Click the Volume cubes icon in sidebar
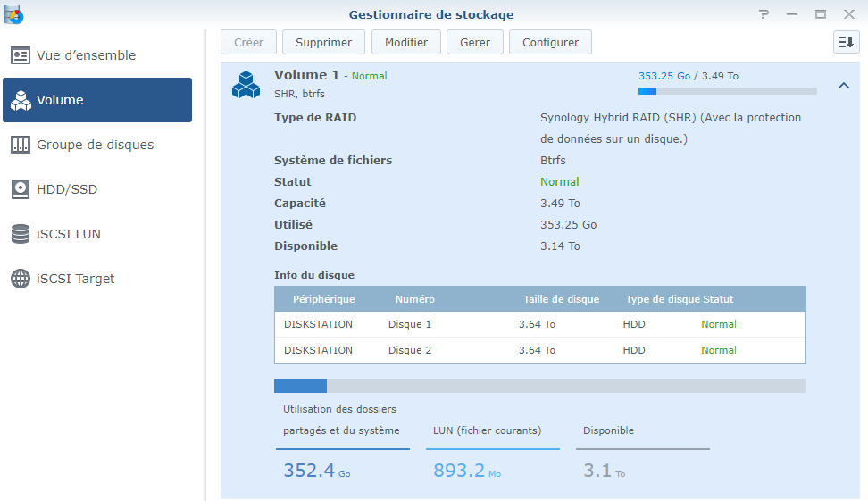868x501 pixels. (x=21, y=101)
